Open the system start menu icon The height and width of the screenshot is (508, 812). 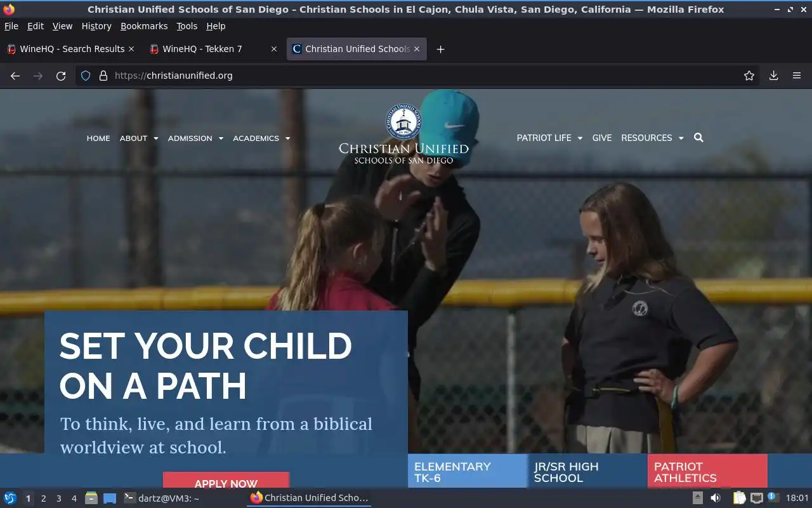click(x=10, y=498)
